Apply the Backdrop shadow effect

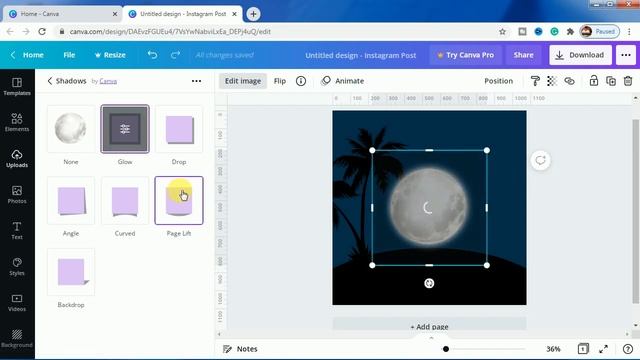[71, 272]
